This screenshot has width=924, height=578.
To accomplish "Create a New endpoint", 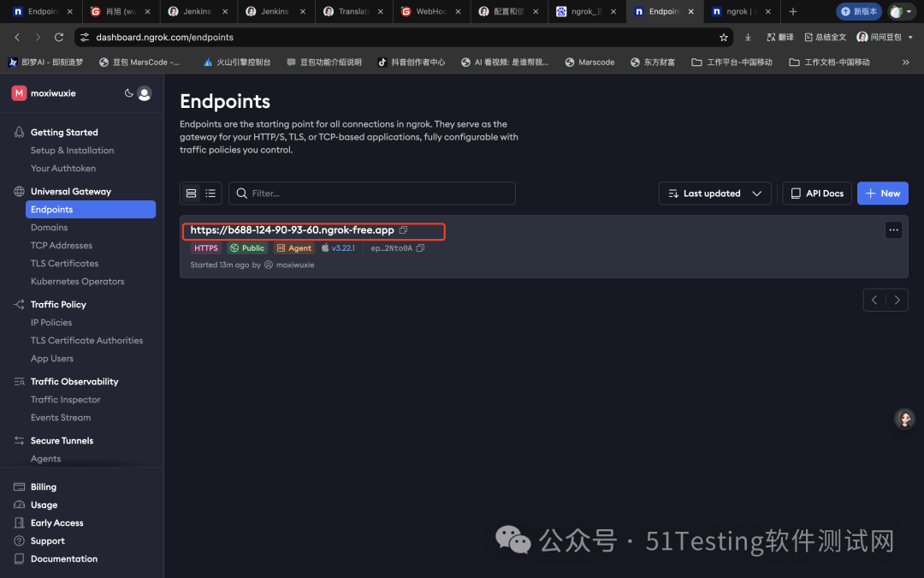I will [x=882, y=194].
